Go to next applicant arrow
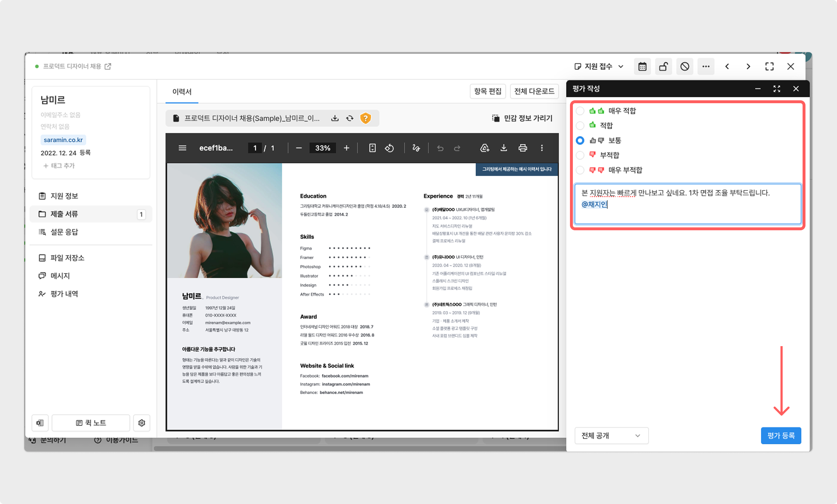837x504 pixels. click(748, 67)
